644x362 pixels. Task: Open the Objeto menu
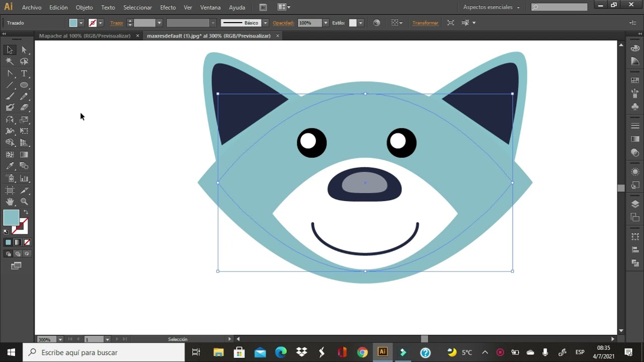84,8
